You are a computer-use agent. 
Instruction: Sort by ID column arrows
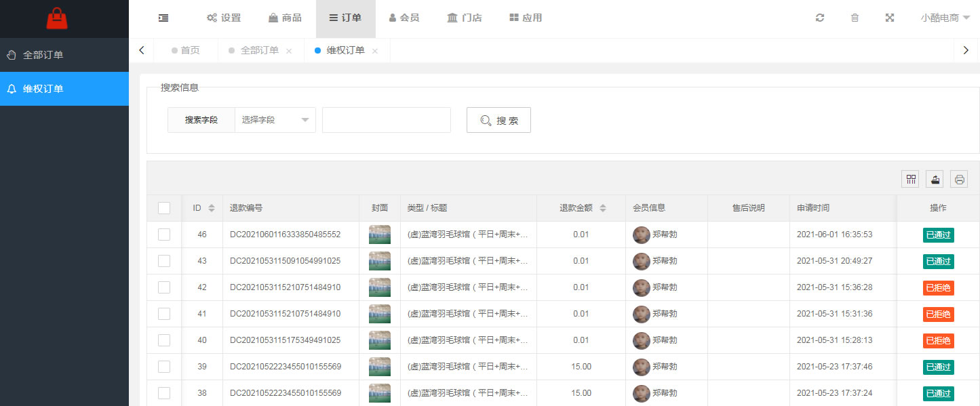pyautogui.click(x=212, y=208)
